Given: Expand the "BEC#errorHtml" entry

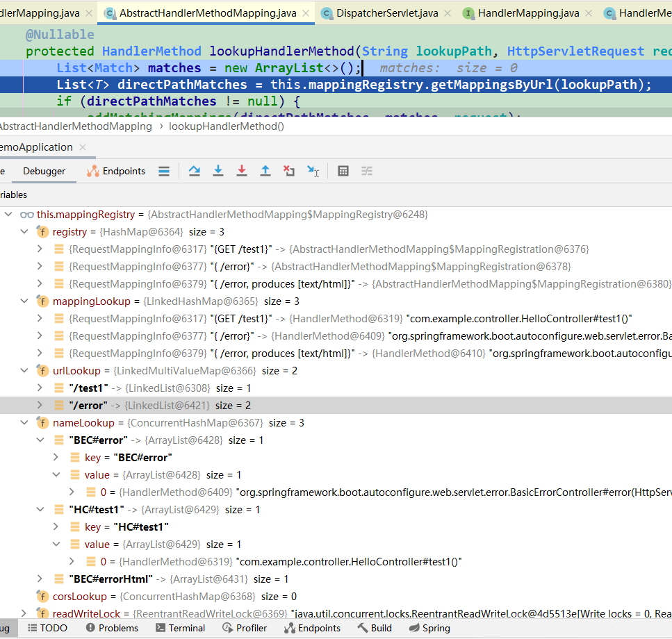Looking at the screenshot, I should tap(40, 579).
